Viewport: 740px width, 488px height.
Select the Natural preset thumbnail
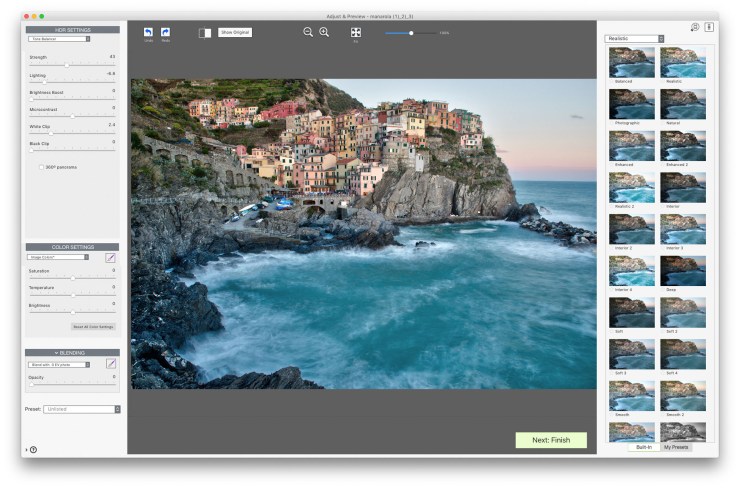[683, 104]
